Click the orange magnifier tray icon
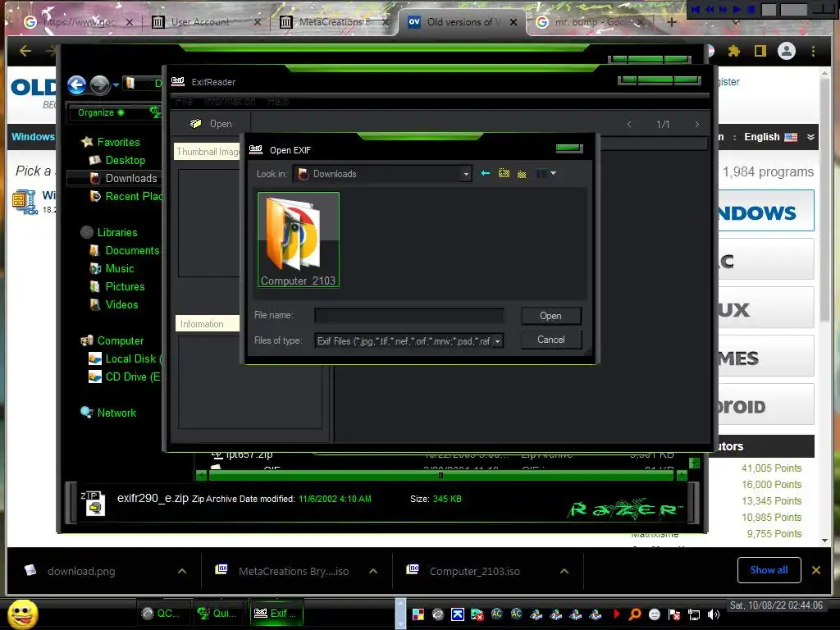Screen dimensions: 840x630 tap(635, 614)
